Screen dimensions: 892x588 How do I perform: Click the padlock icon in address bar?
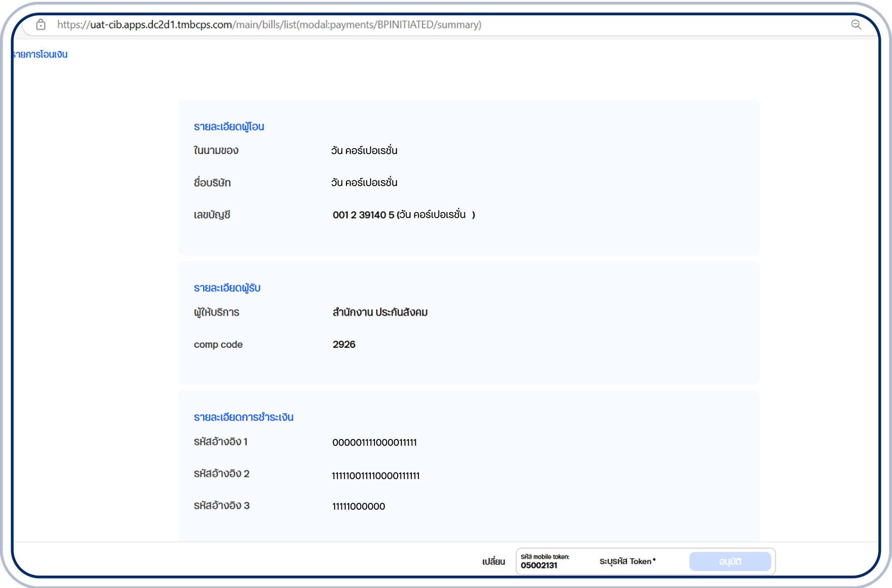click(x=41, y=25)
